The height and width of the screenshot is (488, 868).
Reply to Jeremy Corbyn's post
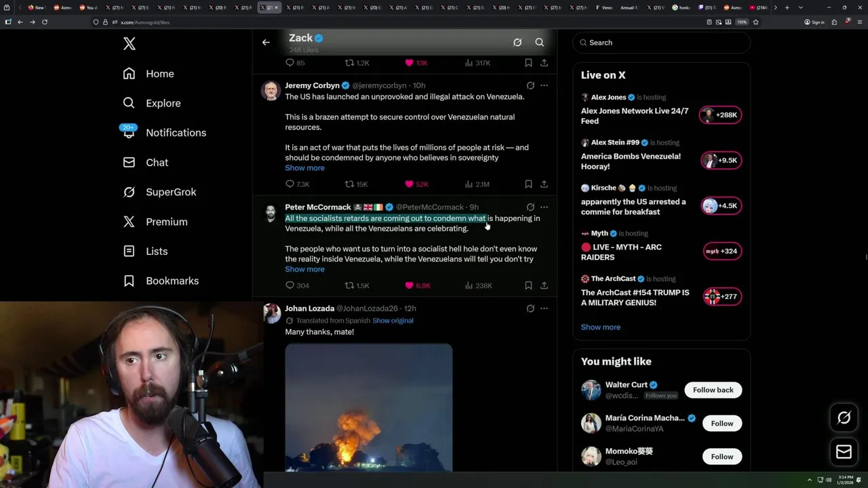297,184
